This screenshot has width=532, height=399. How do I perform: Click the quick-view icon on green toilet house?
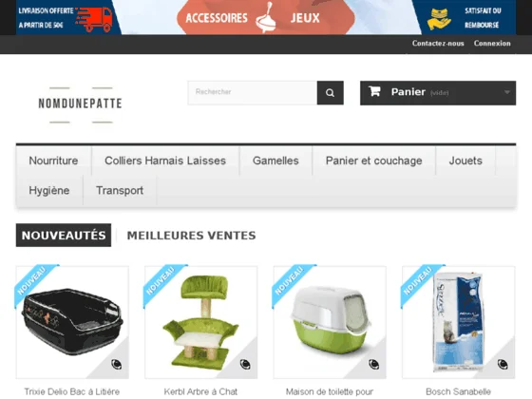point(374,365)
